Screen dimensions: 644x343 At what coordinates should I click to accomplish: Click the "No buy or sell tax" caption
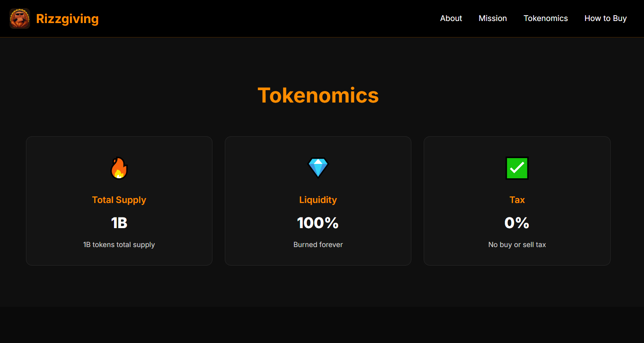(x=517, y=245)
